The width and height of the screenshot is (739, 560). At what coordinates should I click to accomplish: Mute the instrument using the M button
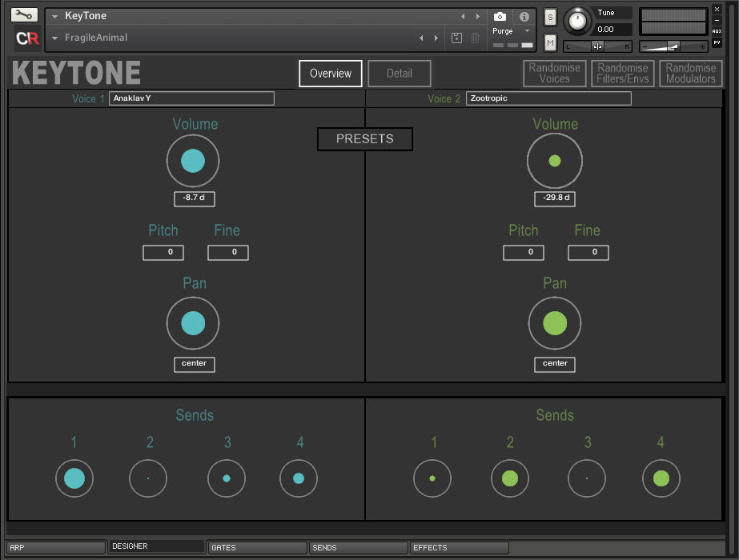pos(549,41)
